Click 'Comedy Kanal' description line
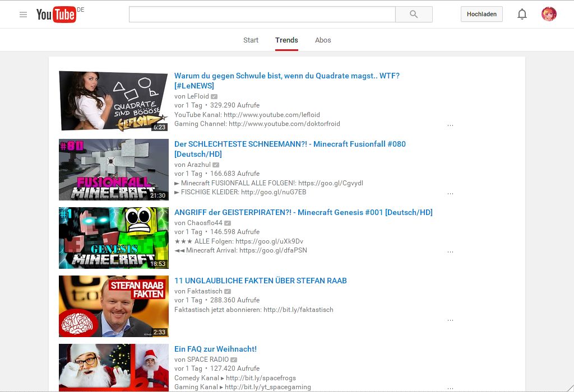Screen dimensions: 574x392 pos(235,378)
